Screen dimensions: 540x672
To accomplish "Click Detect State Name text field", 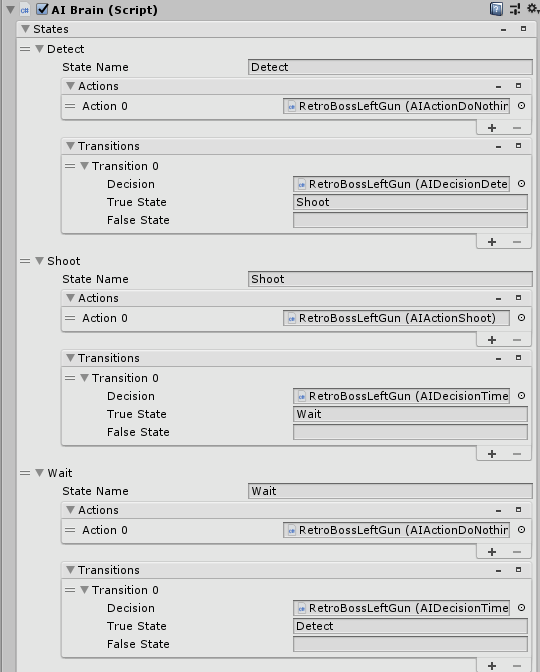I will pyautogui.click(x=390, y=67).
